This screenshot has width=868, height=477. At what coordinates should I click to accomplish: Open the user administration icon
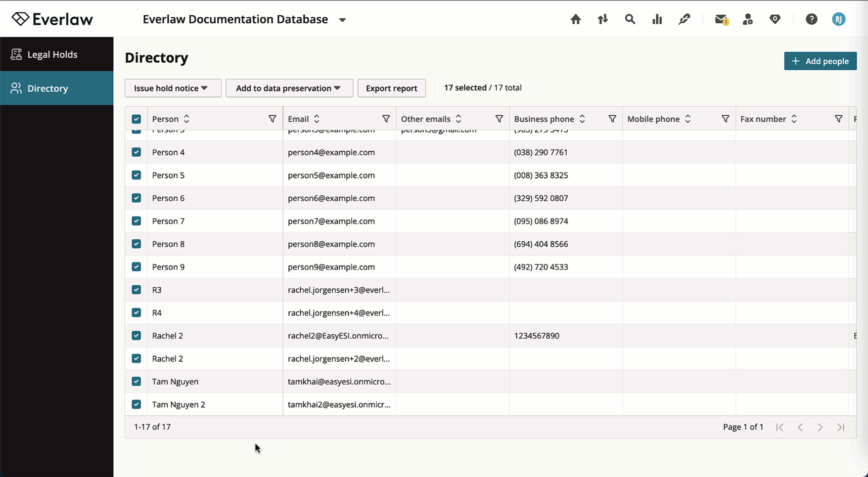(x=748, y=19)
